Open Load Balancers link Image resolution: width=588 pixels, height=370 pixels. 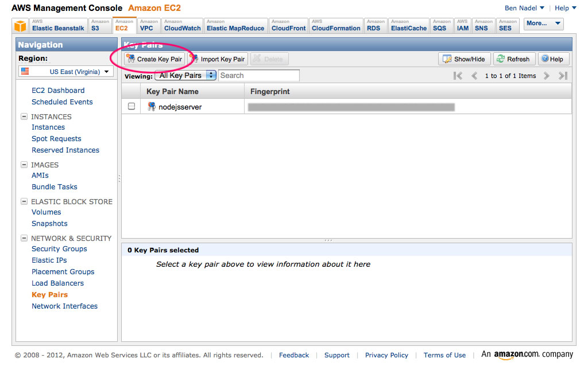(x=58, y=283)
